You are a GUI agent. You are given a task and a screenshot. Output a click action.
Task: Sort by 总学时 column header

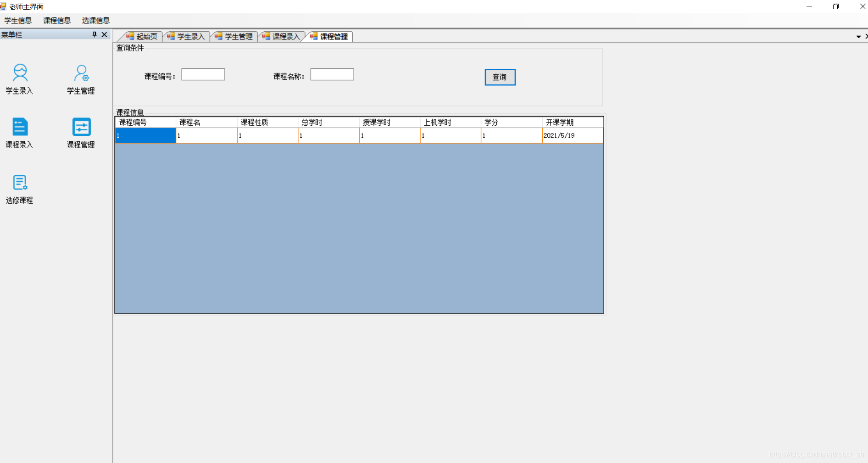click(x=328, y=122)
